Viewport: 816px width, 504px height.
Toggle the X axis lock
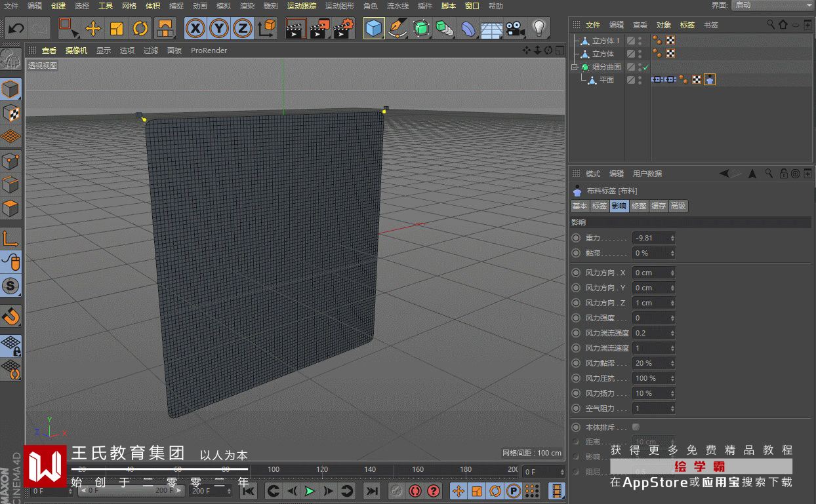pyautogui.click(x=195, y=28)
